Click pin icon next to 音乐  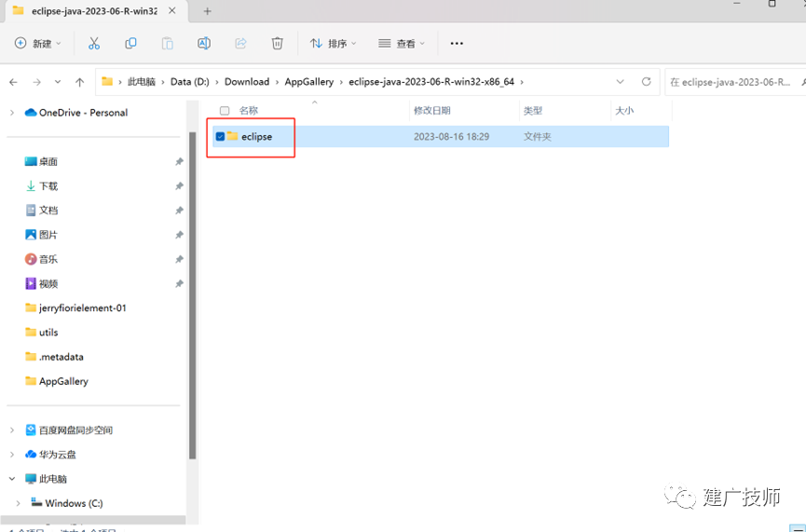179,259
